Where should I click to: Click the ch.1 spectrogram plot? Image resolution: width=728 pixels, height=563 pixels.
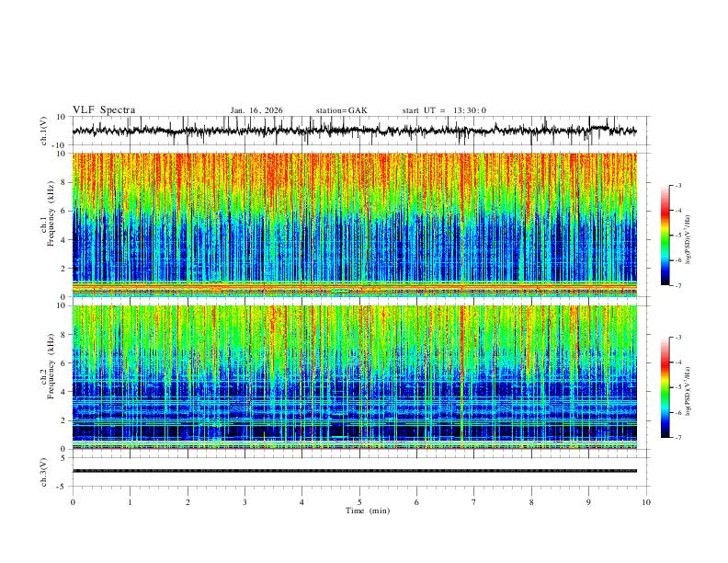pyautogui.click(x=355, y=224)
